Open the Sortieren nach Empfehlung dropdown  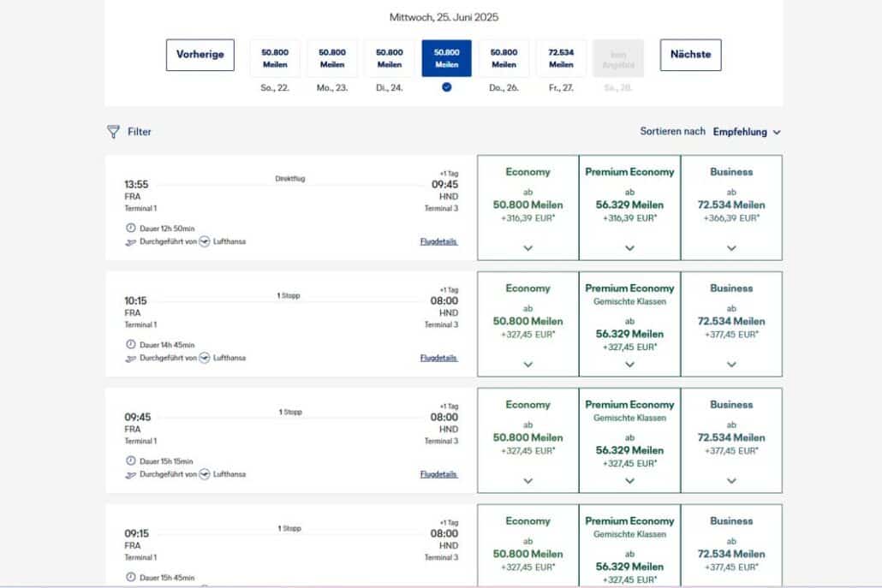[x=747, y=132]
